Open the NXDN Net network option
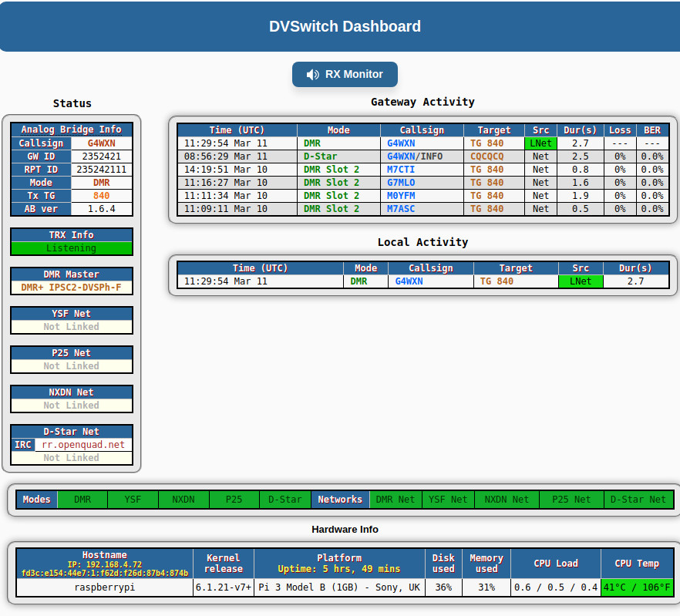The image size is (680, 616). [x=506, y=499]
